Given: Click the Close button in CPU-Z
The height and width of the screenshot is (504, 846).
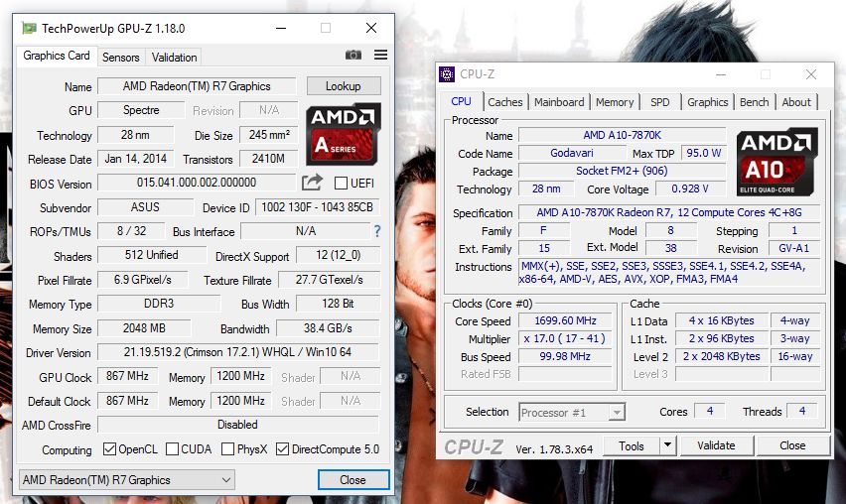Looking at the screenshot, I should (792, 445).
